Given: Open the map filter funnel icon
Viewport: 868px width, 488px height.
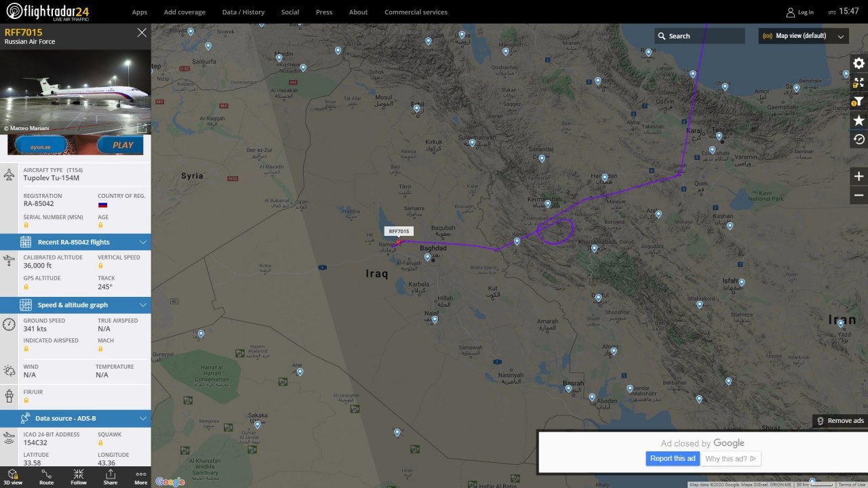Looking at the screenshot, I should [x=859, y=102].
